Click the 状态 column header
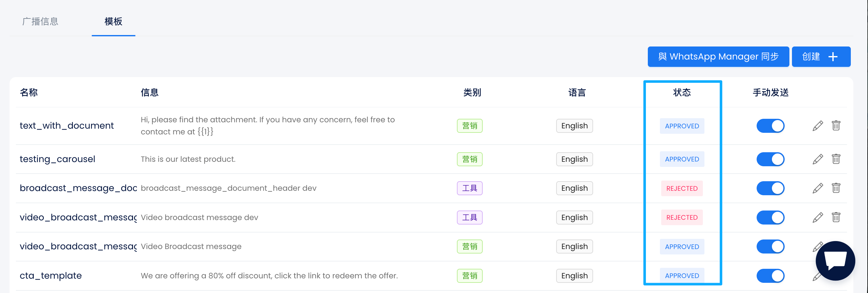This screenshot has height=293, width=868. (682, 92)
